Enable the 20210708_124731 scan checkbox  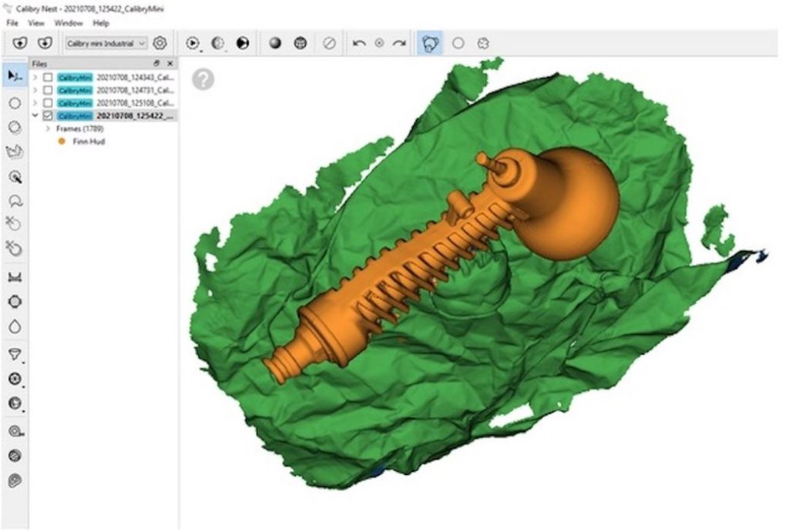48,90
